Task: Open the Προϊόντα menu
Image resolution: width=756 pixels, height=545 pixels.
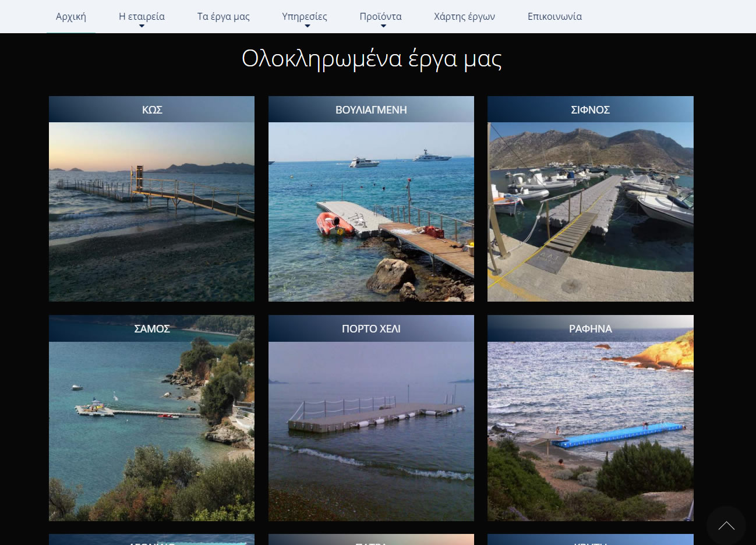Action: 380,16
